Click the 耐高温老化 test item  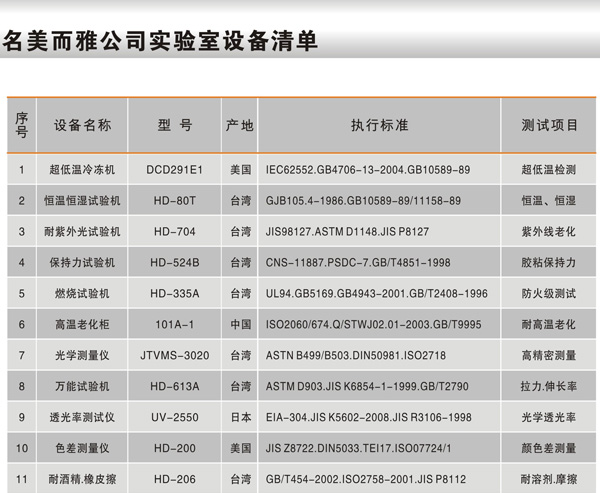(549, 325)
